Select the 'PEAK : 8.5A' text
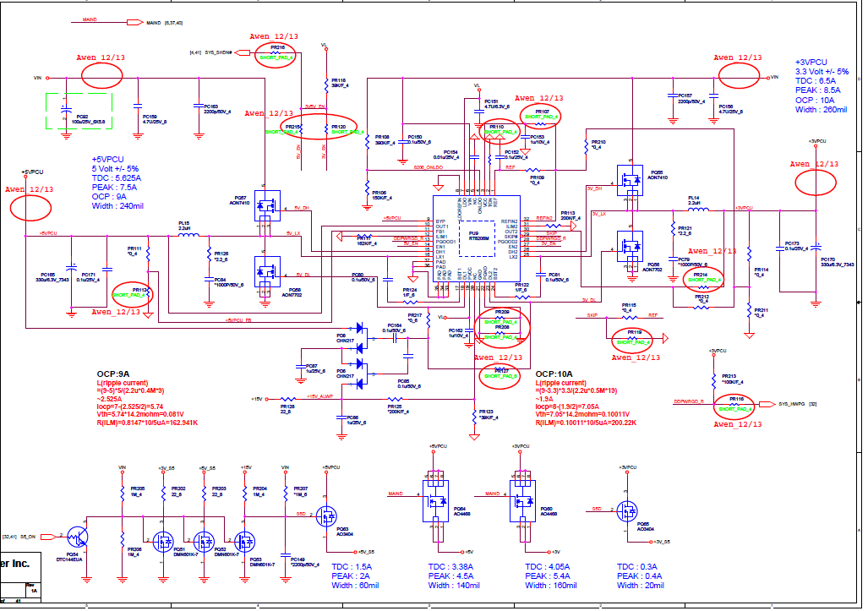Screen dimensions: 868x611 coord(817,90)
